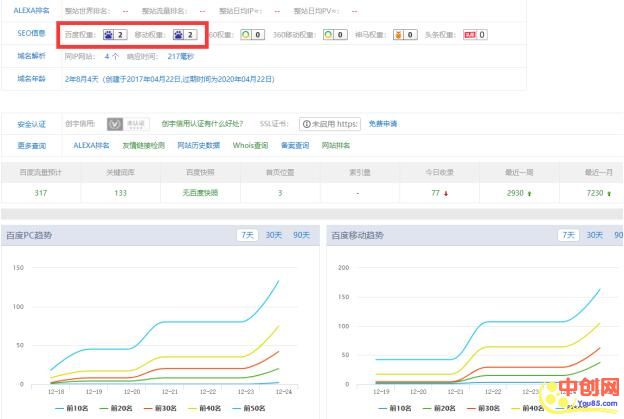The height and width of the screenshot is (419, 624).
Task: Click the SSL 未启用 https status badge
Action: tap(329, 124)
